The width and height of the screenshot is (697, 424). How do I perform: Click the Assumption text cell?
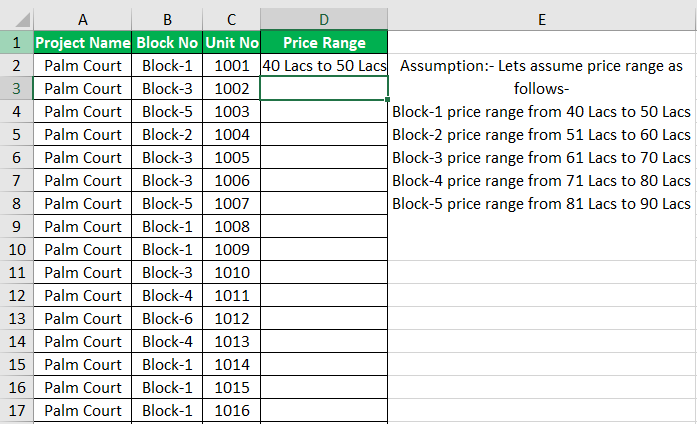pos(541,77)
